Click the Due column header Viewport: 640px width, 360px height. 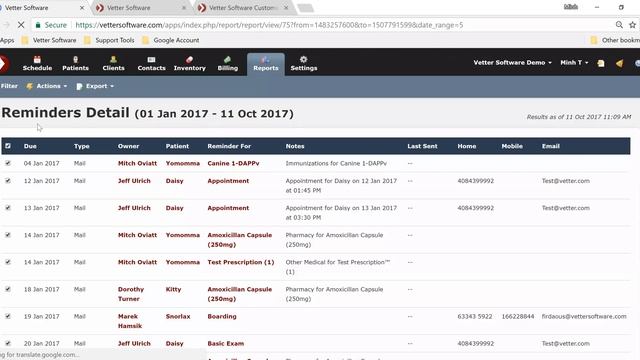pos(30,146)
